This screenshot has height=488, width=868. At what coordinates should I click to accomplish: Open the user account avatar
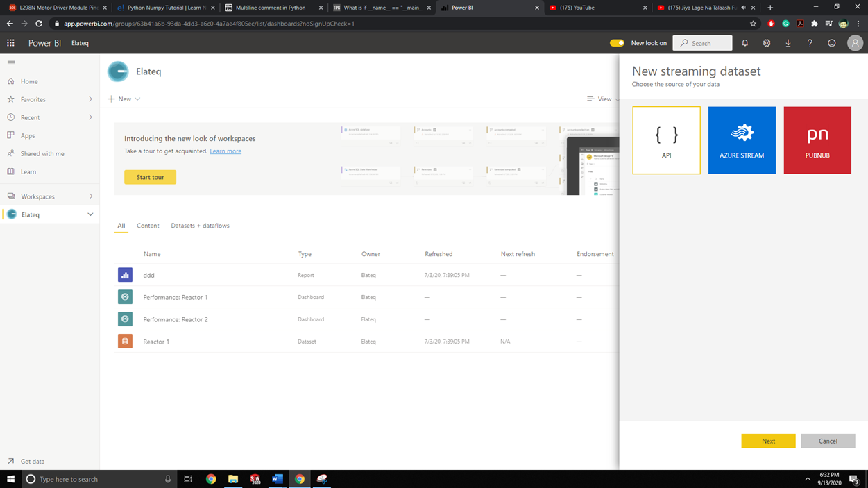point(855,43)
